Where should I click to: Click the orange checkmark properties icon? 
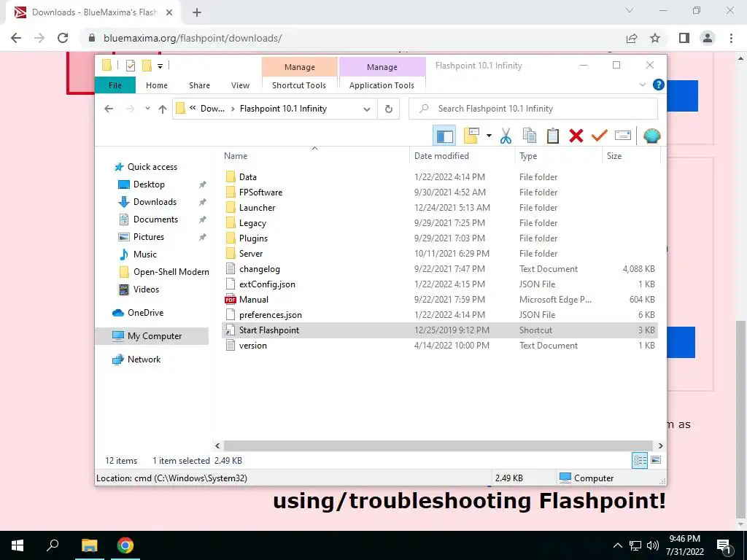tap(600, 136)
